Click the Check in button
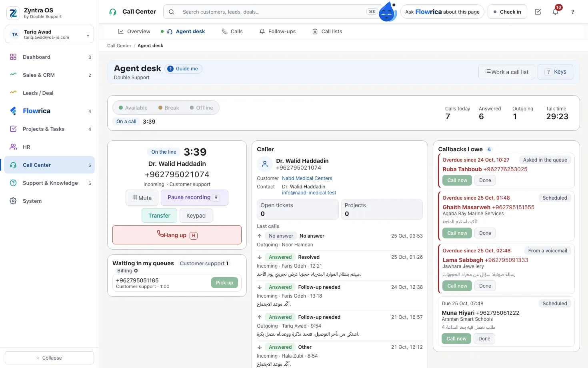The height and width of the screenshot is (368, 588). (x=507, y=12)
